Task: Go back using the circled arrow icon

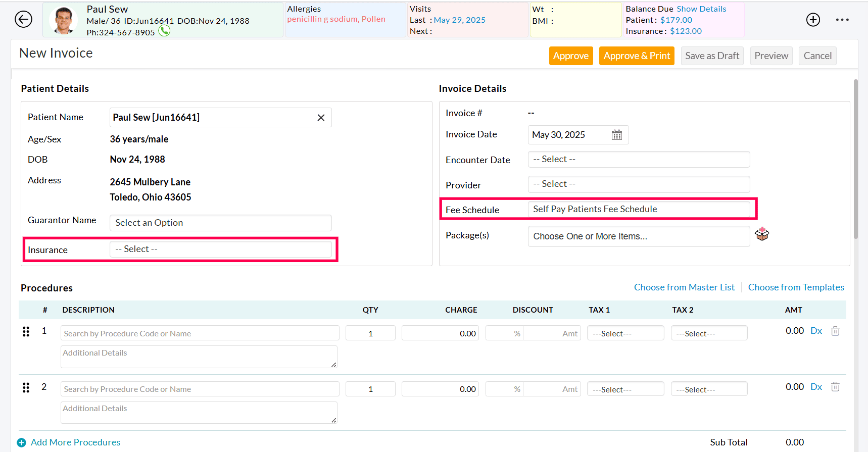Action: (23, 19)
